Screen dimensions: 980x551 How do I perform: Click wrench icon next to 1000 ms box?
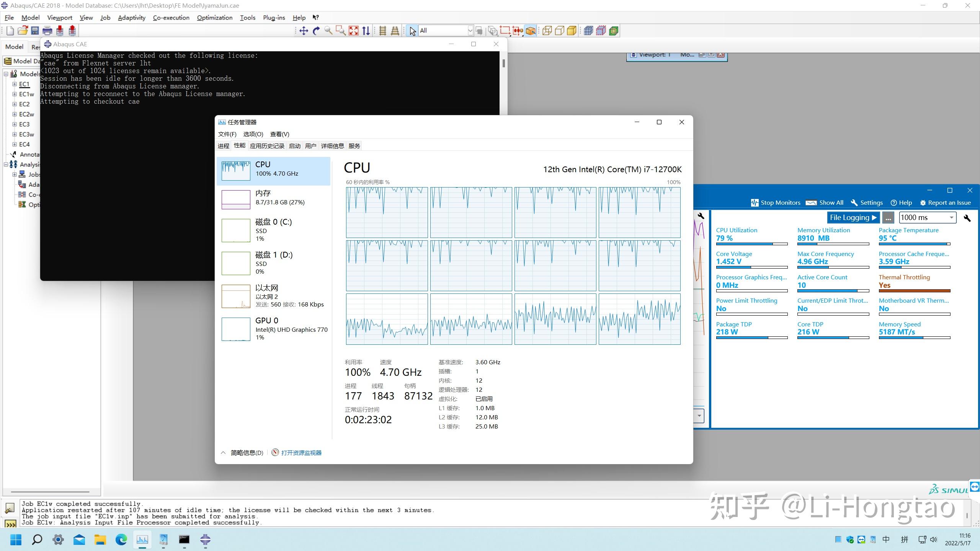pos(967,218)
